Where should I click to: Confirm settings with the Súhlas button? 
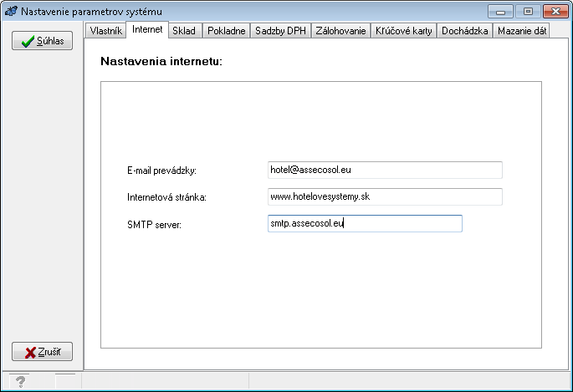42,41
